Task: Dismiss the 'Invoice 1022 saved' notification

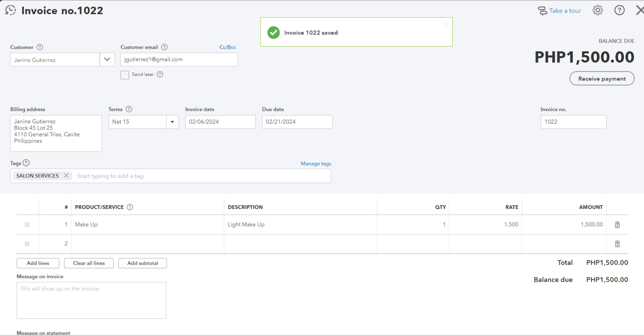Action: [x=445, y=25]
